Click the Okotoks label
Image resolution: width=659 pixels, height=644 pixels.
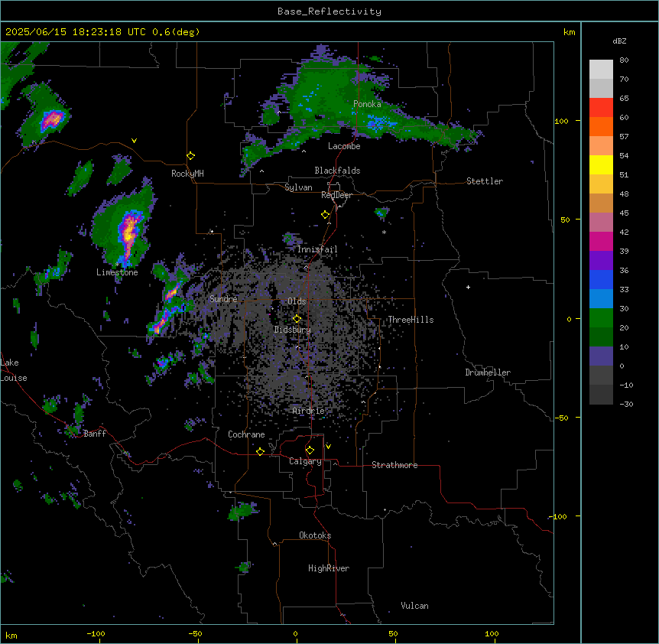click(315, 535)
